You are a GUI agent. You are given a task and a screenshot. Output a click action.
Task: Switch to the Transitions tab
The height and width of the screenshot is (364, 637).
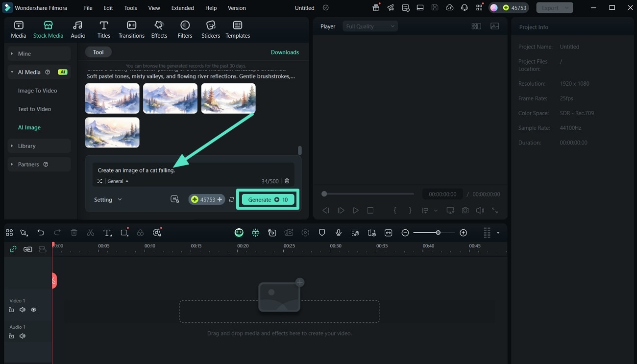[131, 29]
